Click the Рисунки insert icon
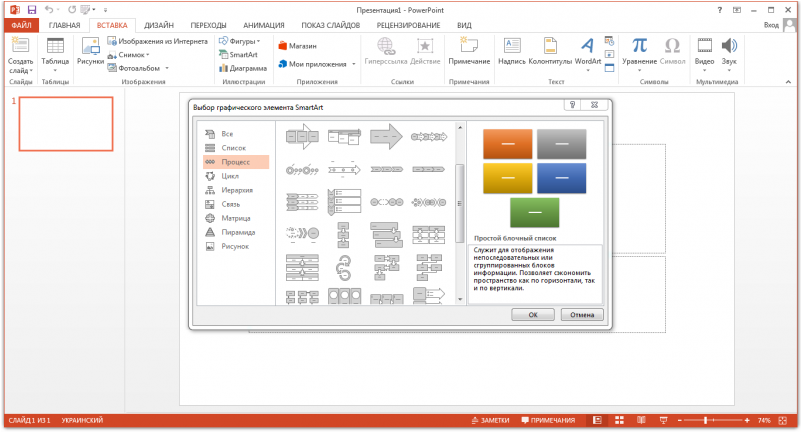 [x=90, y=46]
